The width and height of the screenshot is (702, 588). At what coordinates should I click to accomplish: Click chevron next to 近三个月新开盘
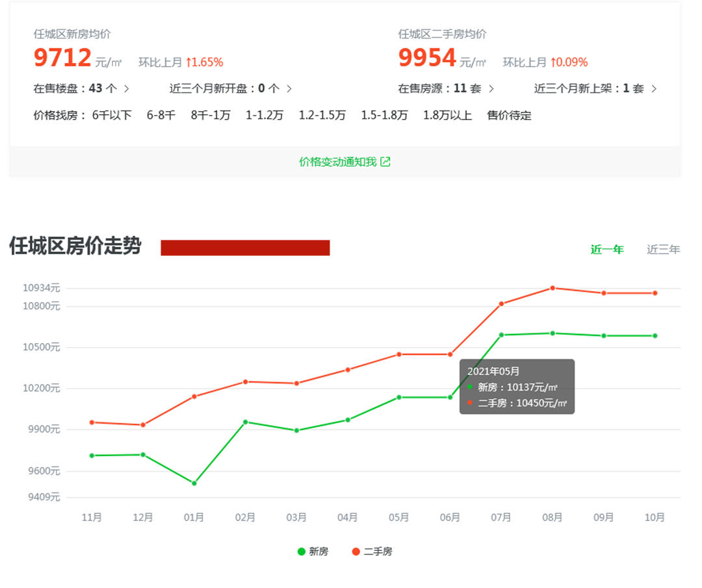[x=289, y=88]
